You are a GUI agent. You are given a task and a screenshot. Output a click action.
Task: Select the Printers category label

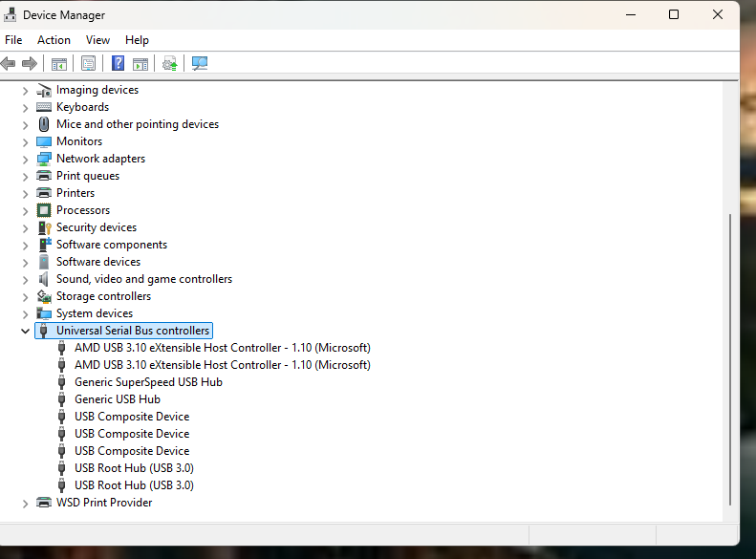(76, 193)
